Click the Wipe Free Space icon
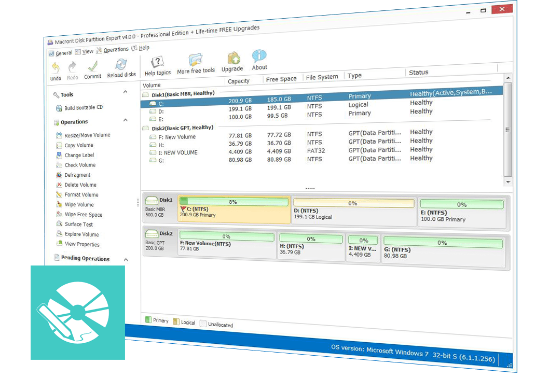The height and width of the screenshot is (392, 549). tap(59, 214)
